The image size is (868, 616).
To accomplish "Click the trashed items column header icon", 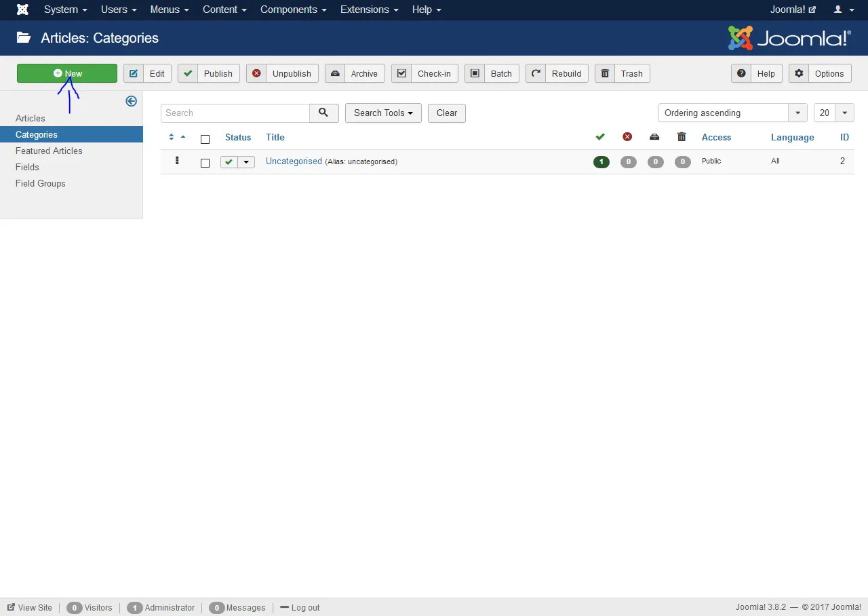I will click(x=682, y=137).
